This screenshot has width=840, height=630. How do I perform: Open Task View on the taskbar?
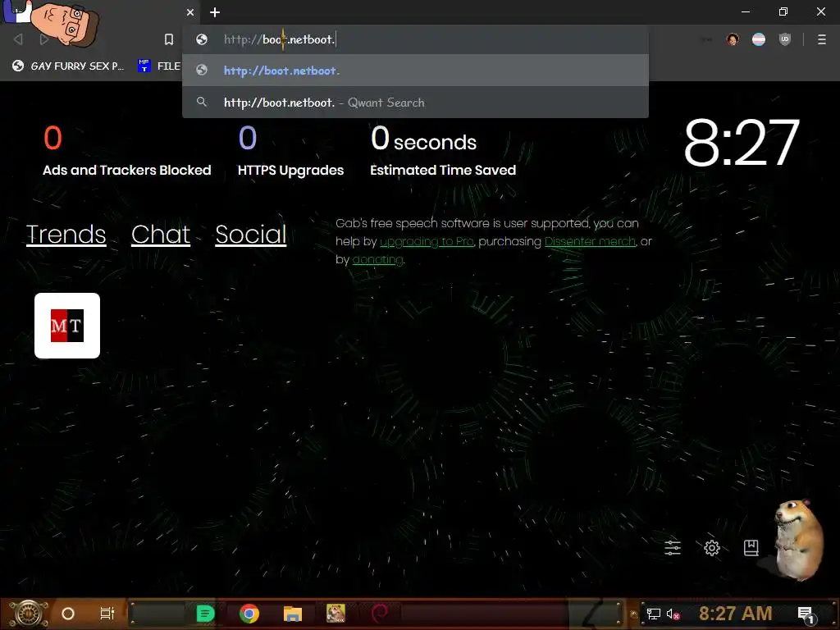(x=107, y=614)
